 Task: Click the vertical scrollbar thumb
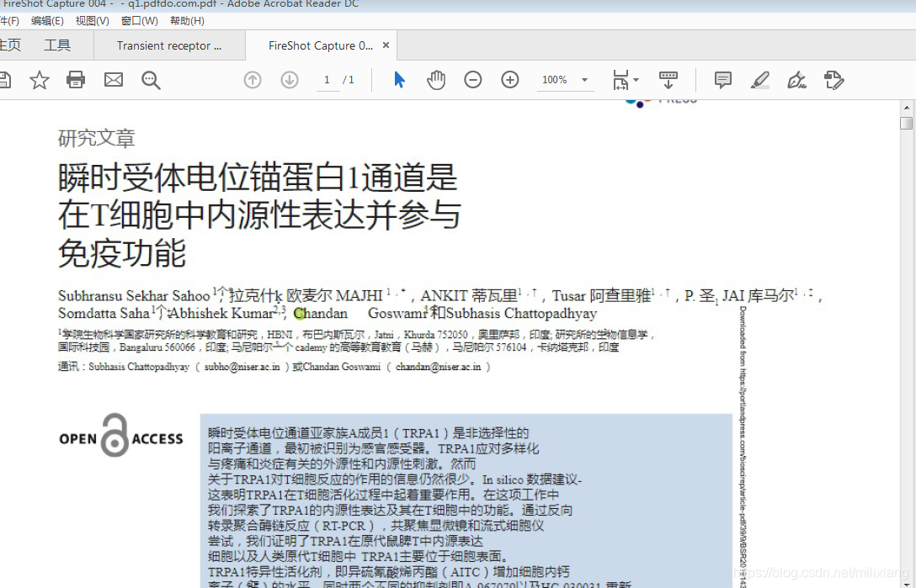907,123
